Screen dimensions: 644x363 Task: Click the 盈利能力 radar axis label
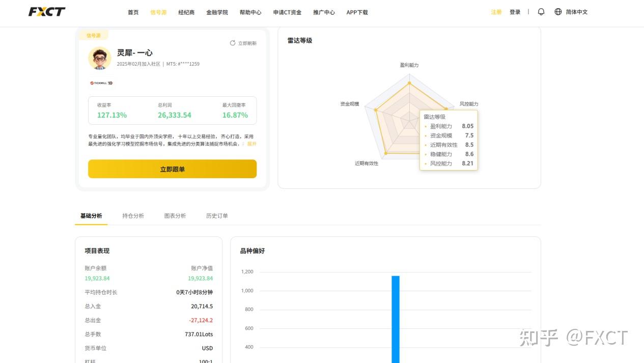409,65
